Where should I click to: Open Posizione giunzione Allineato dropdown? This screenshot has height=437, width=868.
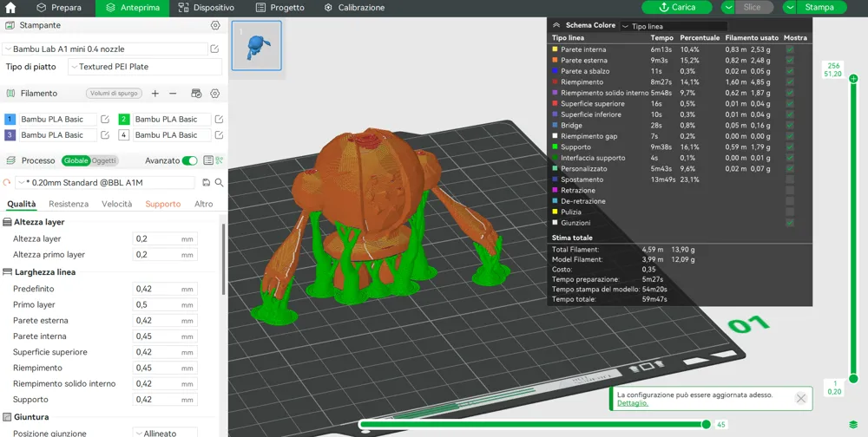[x=165, y=434]
